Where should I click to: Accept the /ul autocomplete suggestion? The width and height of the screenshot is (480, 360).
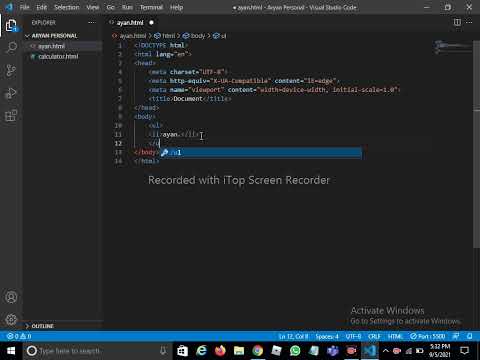(261, 153)
